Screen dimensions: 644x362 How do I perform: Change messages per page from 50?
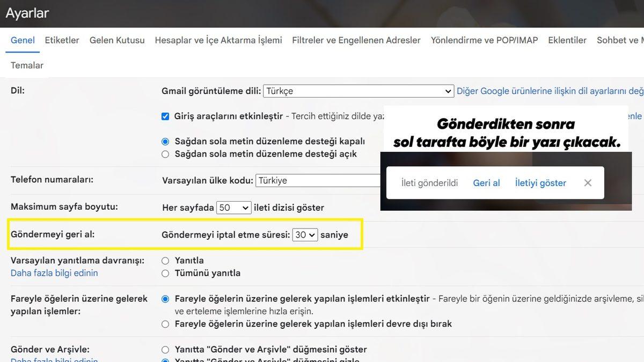(234, 207)
